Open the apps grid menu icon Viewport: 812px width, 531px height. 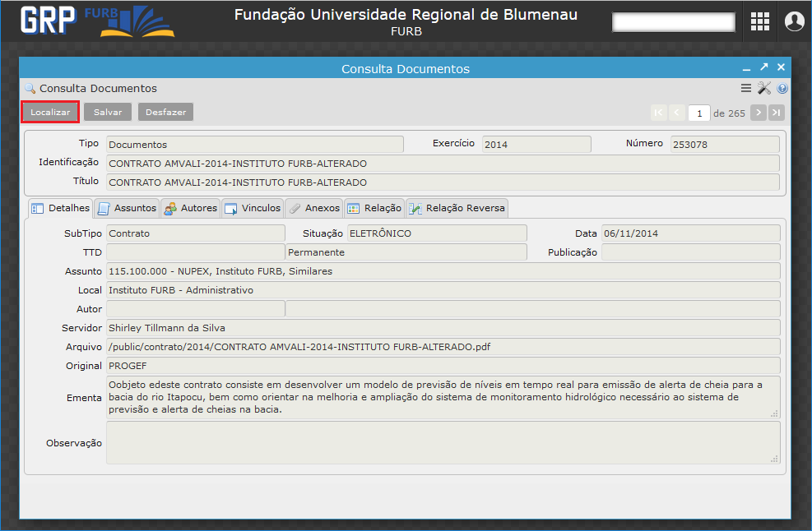coord(759,21)
